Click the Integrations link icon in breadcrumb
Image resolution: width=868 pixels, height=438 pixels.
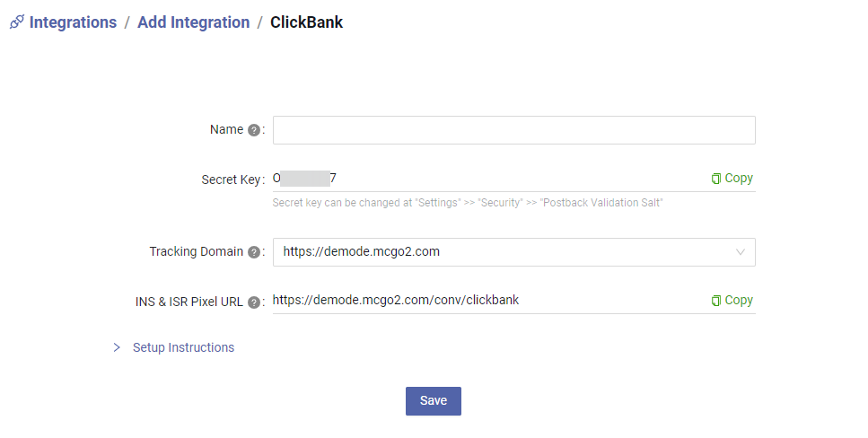point(17,22)
